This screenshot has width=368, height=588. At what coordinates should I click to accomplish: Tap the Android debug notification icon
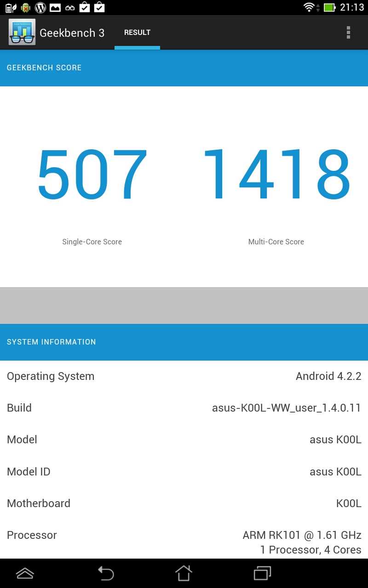pos(26,7)
